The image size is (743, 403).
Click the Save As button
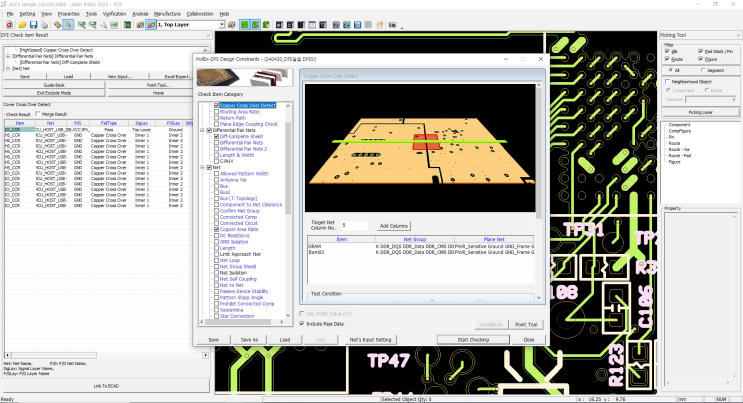(249, 340)
